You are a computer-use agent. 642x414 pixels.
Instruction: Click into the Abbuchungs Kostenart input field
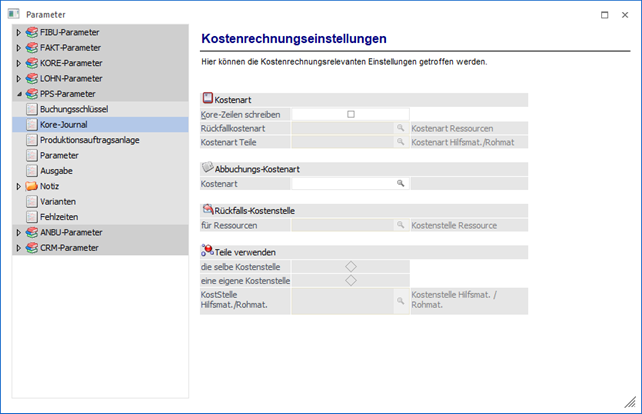(x=340, y=184)
